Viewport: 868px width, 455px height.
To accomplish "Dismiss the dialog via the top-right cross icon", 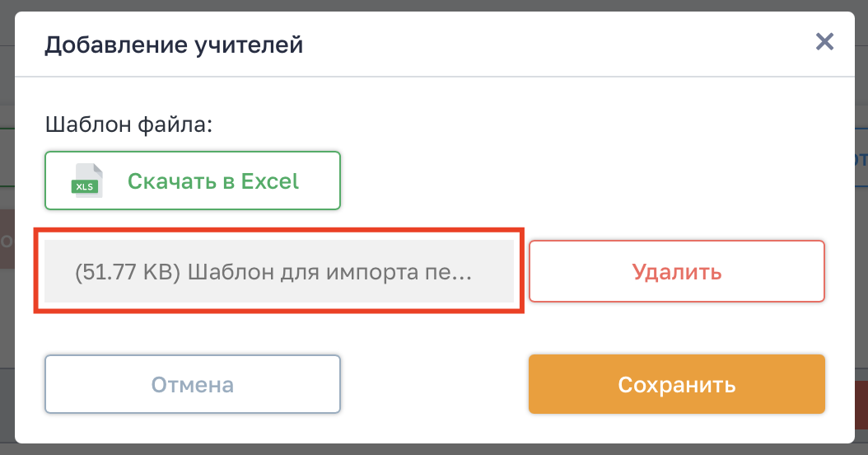I will [824, 42].
